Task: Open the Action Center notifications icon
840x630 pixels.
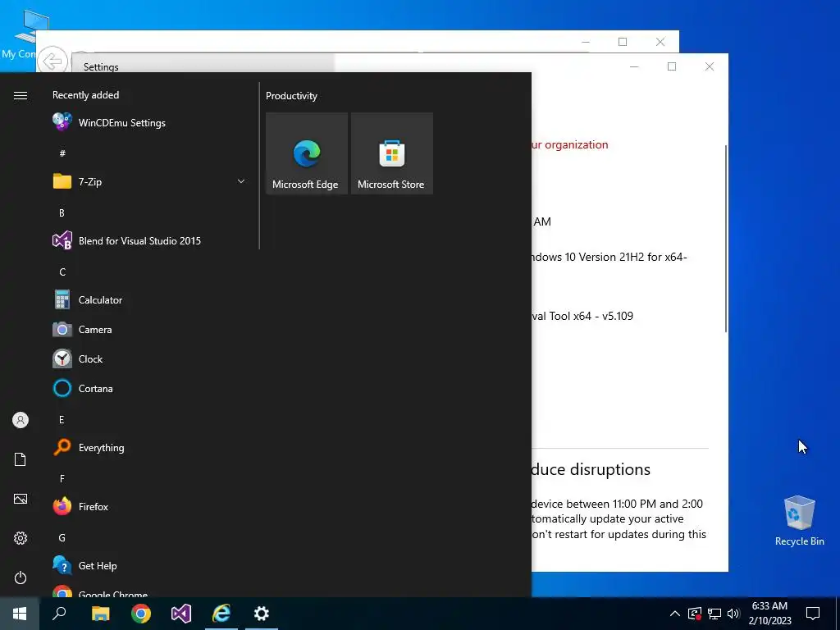Action: point(813,614)
